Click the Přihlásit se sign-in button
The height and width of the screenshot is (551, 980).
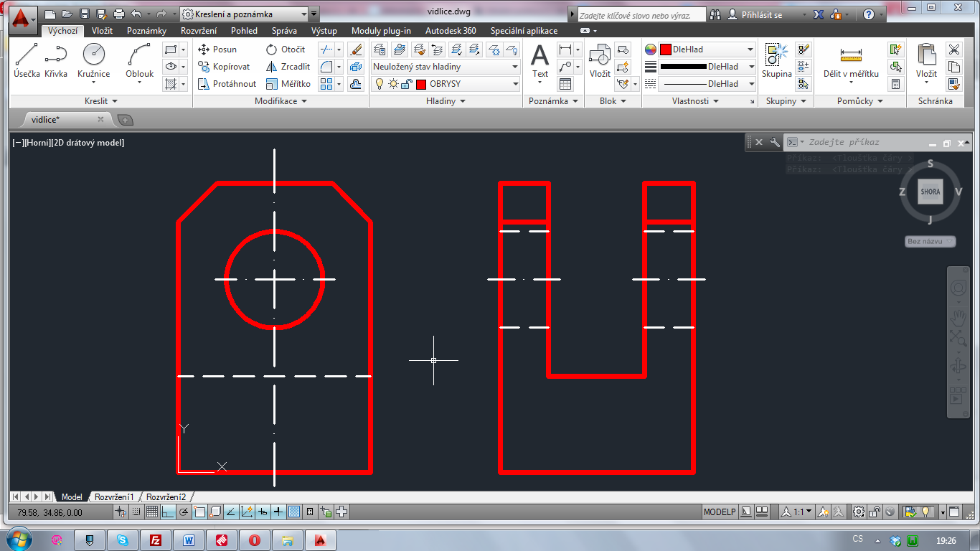coord(758,14)
